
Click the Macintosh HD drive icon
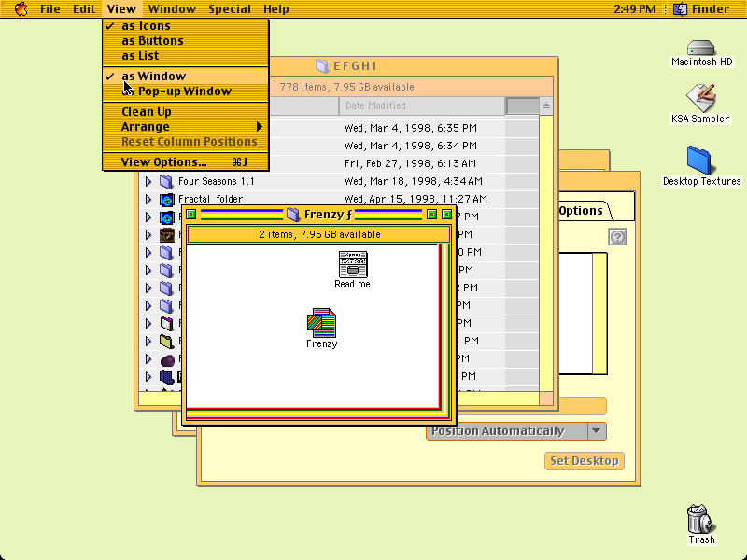701,48
